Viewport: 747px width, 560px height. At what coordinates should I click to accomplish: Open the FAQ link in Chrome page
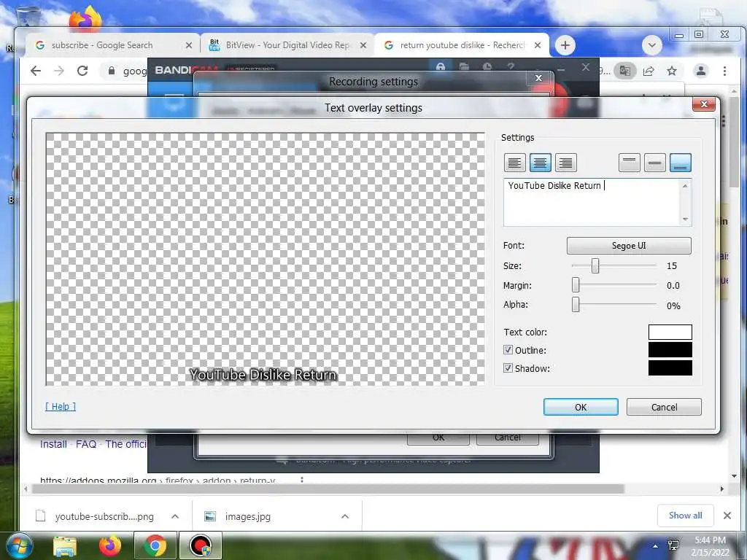click(x=86, y=444)
